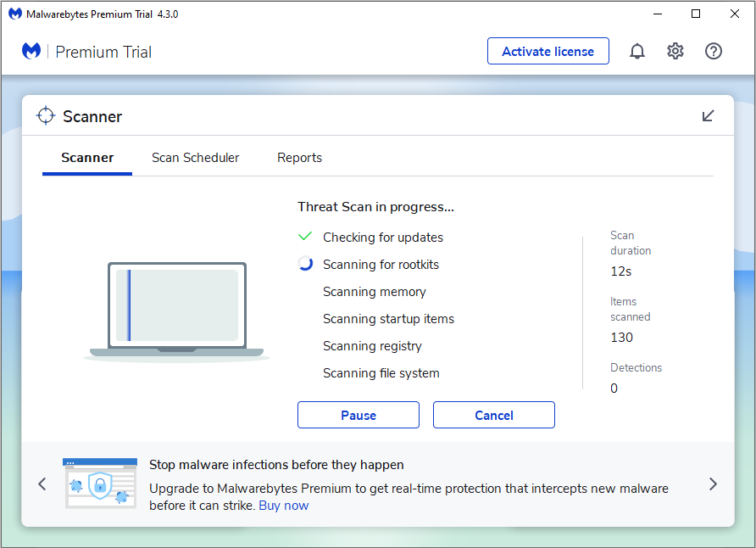Click 'Scanning memory' step

(x=375, y=292)
